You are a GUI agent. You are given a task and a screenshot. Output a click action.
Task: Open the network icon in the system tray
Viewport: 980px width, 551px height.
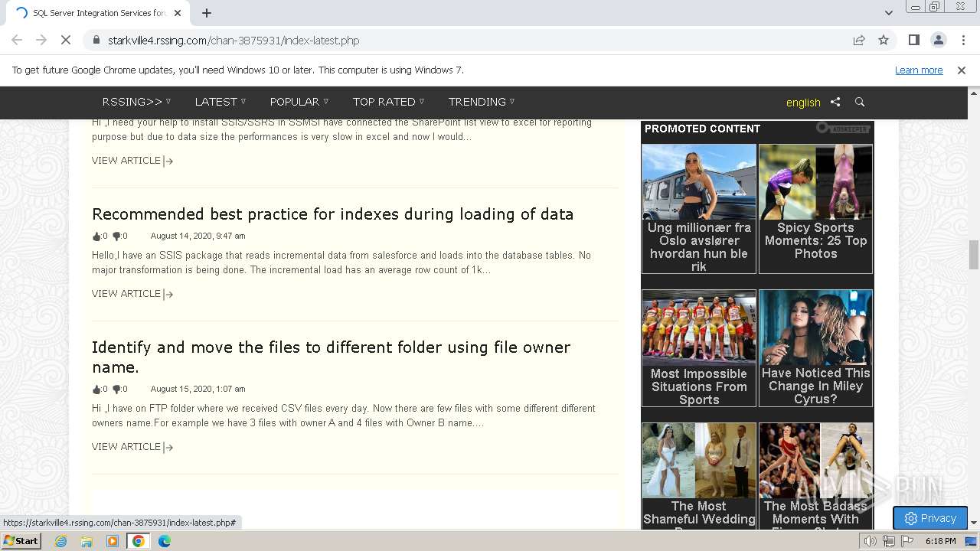pyautogui.click(x=889, y=541)
